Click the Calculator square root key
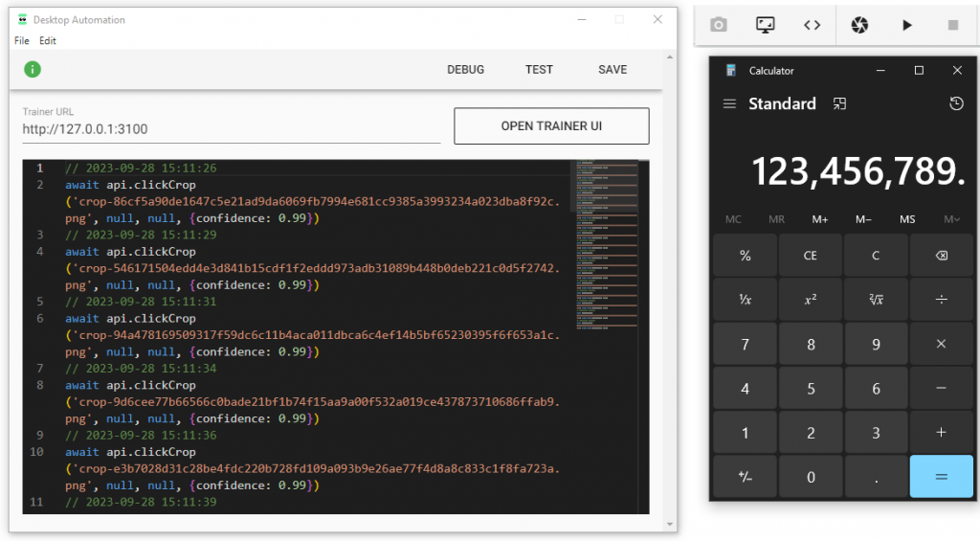Screen dimensions: 980x541 pyautogui.click(x=877, y=300)
